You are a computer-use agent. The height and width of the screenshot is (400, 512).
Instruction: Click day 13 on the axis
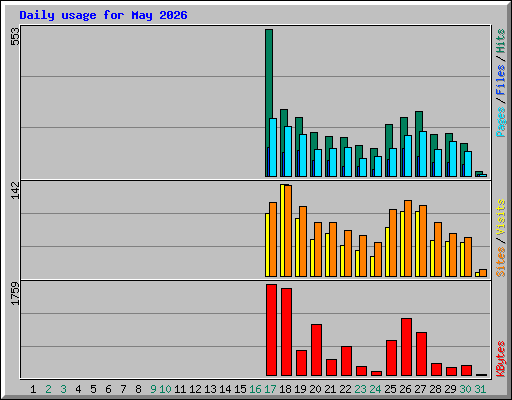point(210,389)
